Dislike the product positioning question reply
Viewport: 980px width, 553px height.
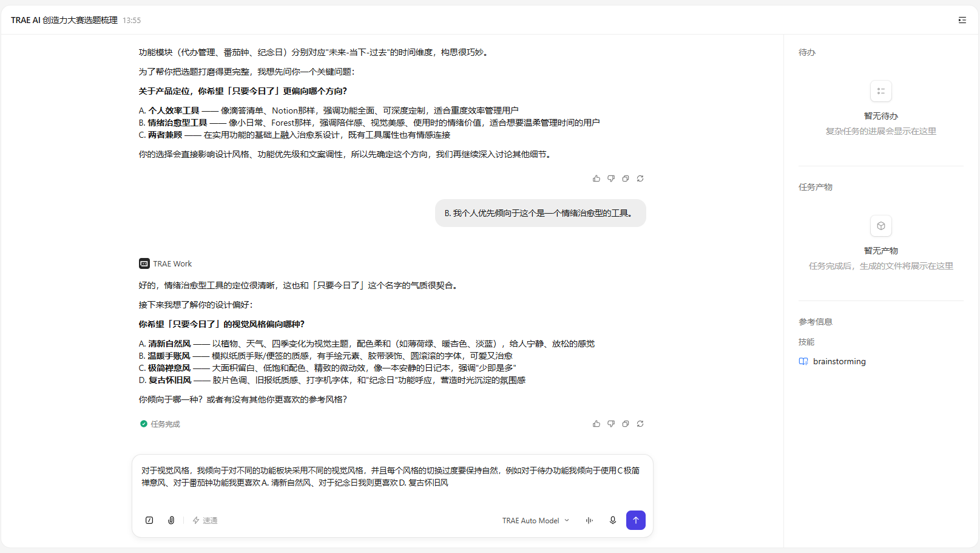611,178
